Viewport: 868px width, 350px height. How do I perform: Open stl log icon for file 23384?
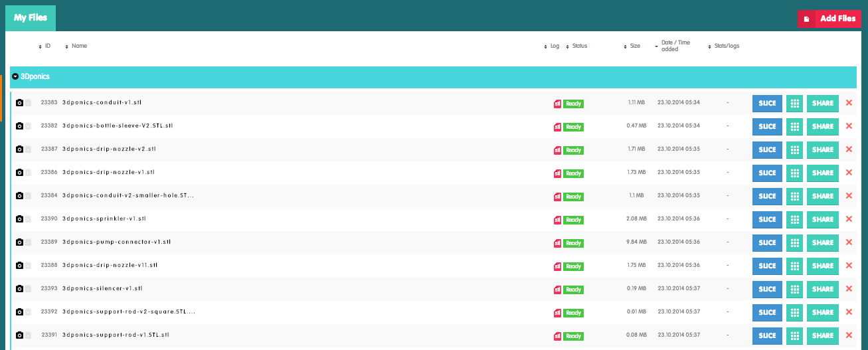558,197
